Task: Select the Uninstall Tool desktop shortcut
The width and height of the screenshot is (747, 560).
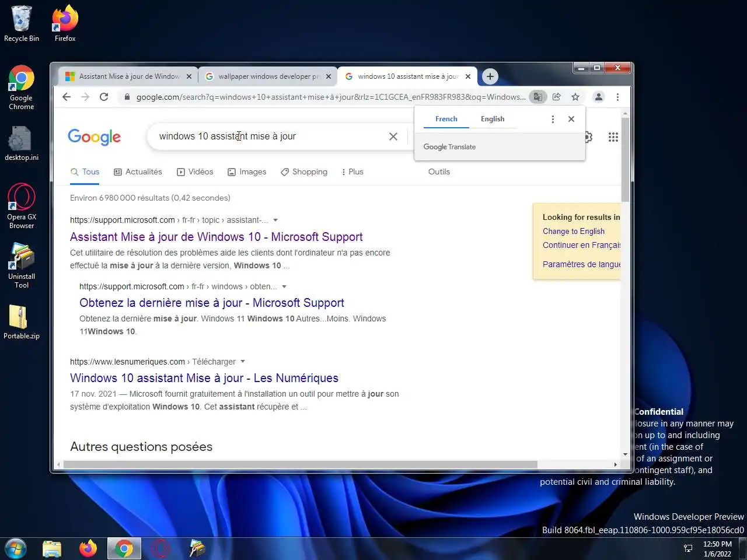Action: (x=22, y=265)
